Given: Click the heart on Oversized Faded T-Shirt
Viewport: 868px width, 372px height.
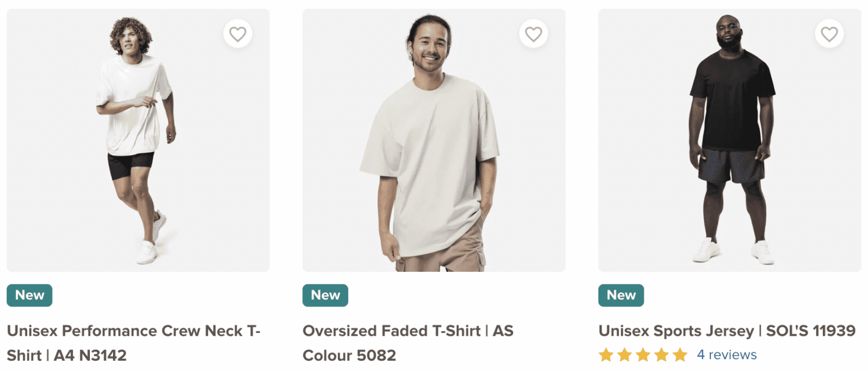Looking at the screenshot, I should point(533,34).
